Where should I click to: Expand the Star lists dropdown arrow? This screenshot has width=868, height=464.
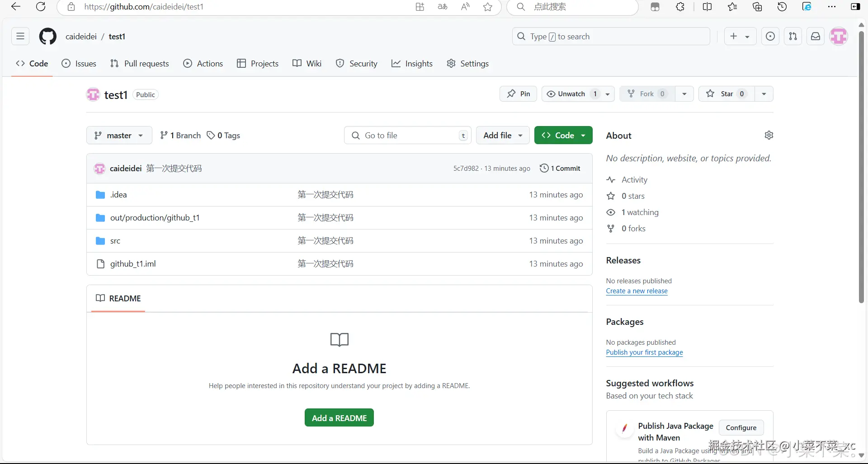point(764,94)
